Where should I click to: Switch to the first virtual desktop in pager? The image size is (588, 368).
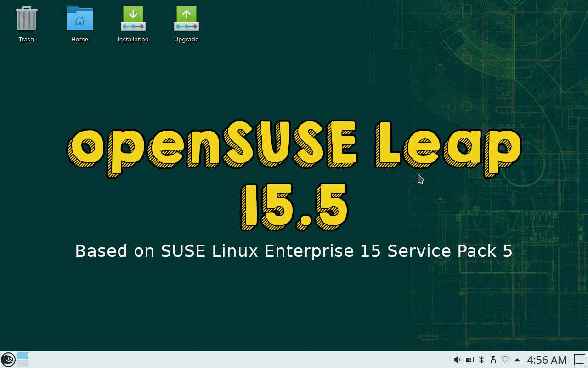click(x=23, y=356)
